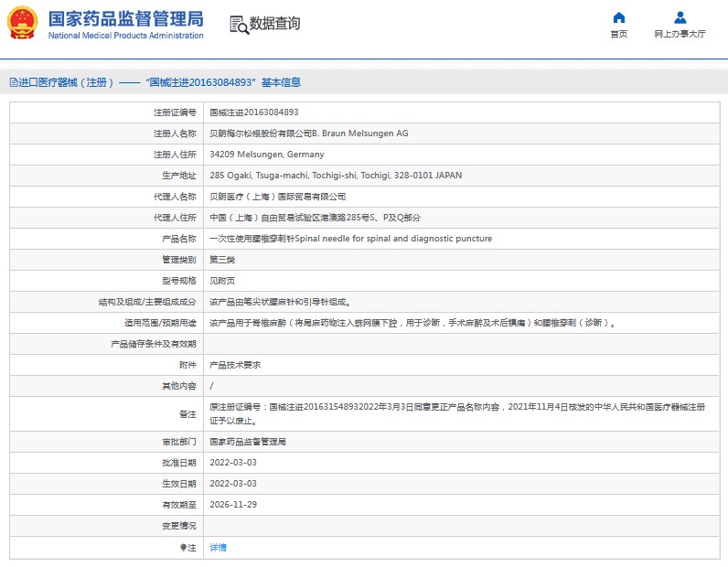This screenshot has height=567, width=728.
Task: Click the 结构及组成/主要组成成分 label
Action: 147,302
